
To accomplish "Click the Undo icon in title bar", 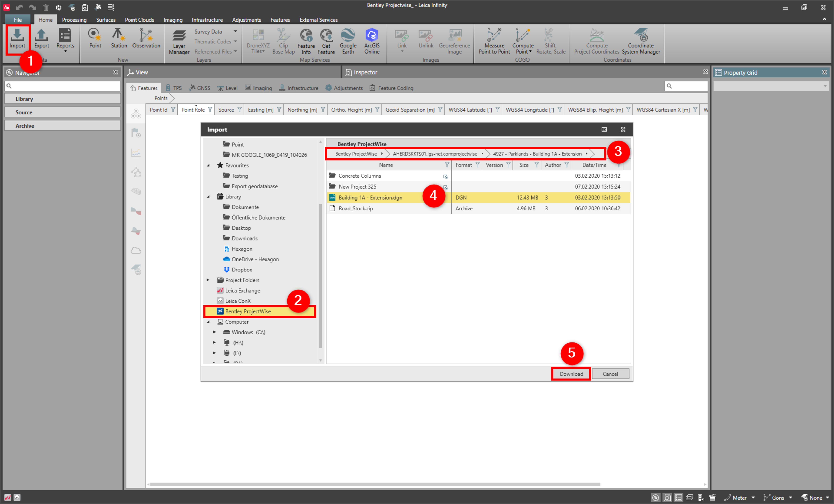I will (x=19, y=7).
